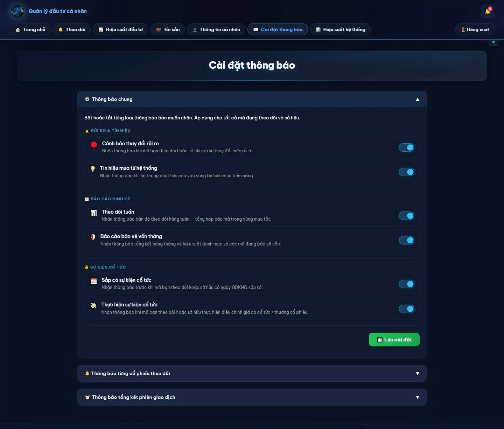Click the bar chart icon for Theo dõi tuần
504x429 pixels.
pos(93,213)
